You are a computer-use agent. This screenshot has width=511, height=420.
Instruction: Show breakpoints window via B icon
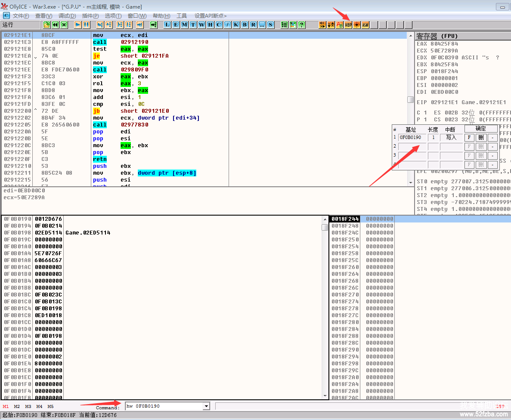[x=245, y=25]
